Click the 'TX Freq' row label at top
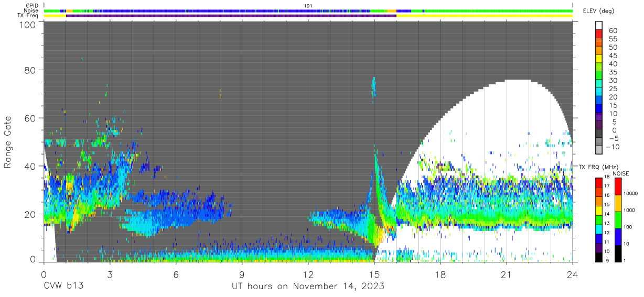 (x=29, y=16)
